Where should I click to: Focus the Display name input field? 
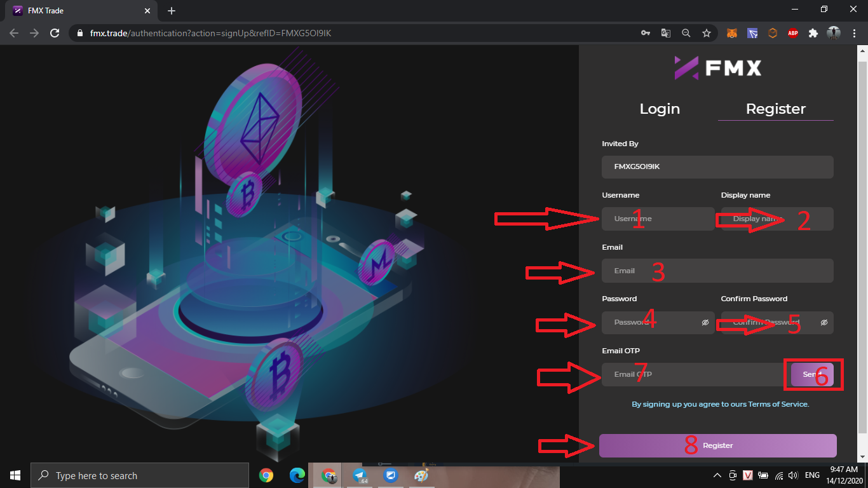click(x=777, y=219)
